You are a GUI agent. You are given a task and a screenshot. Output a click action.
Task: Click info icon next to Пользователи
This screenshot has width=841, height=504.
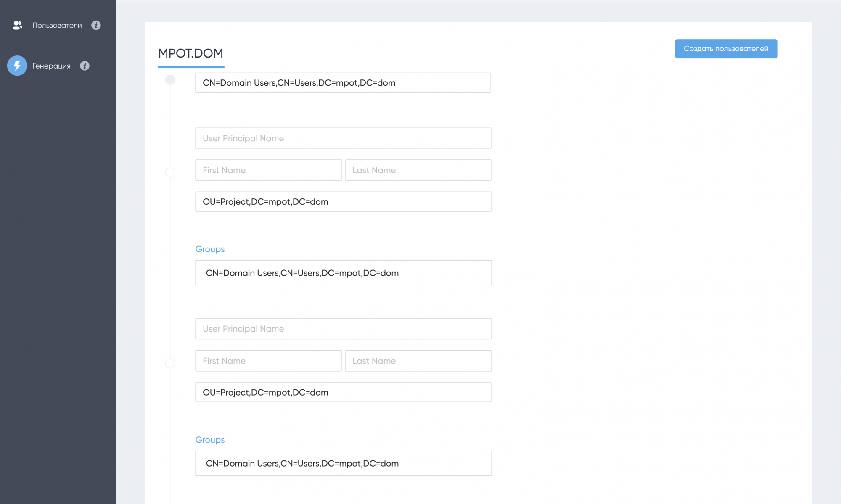click(96, 25)
